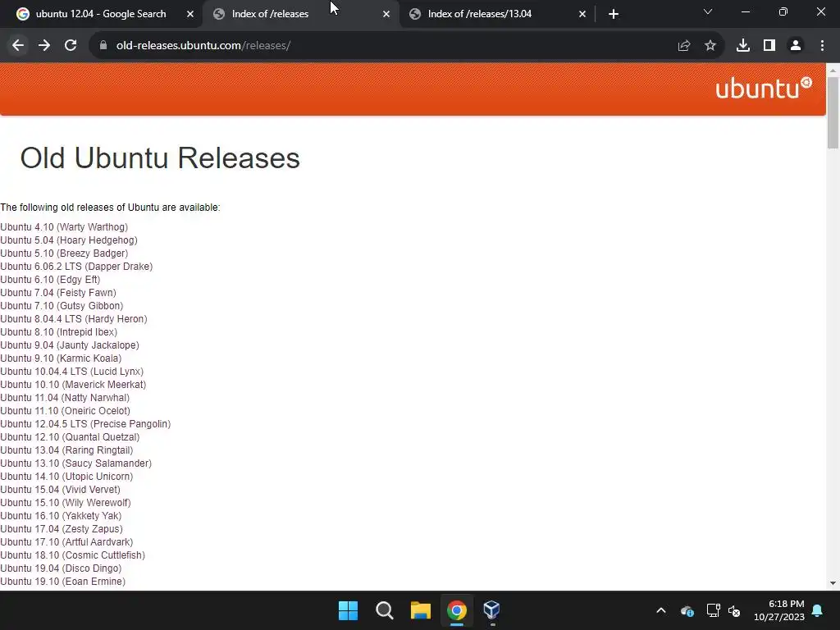Share this page icon

click(x=684, y=46)
